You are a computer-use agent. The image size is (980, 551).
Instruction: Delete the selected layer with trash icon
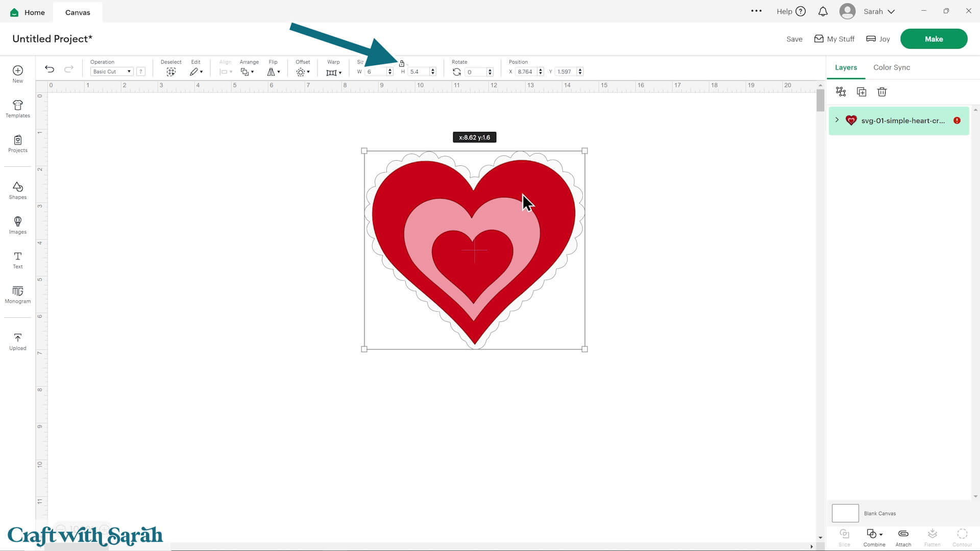click(882, 92)
